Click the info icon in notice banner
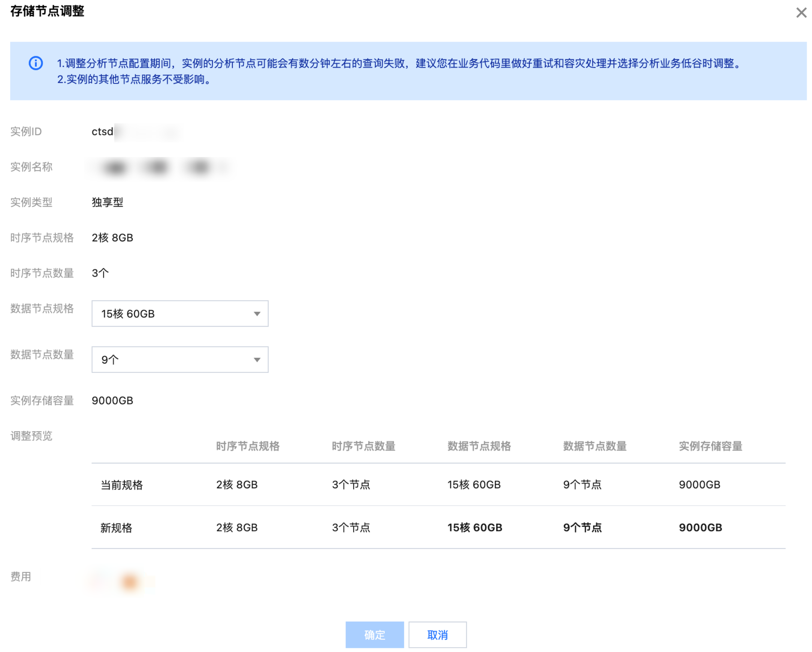This screenshot has width=812, height=652. pyautogui.click(x=36, y=63)
